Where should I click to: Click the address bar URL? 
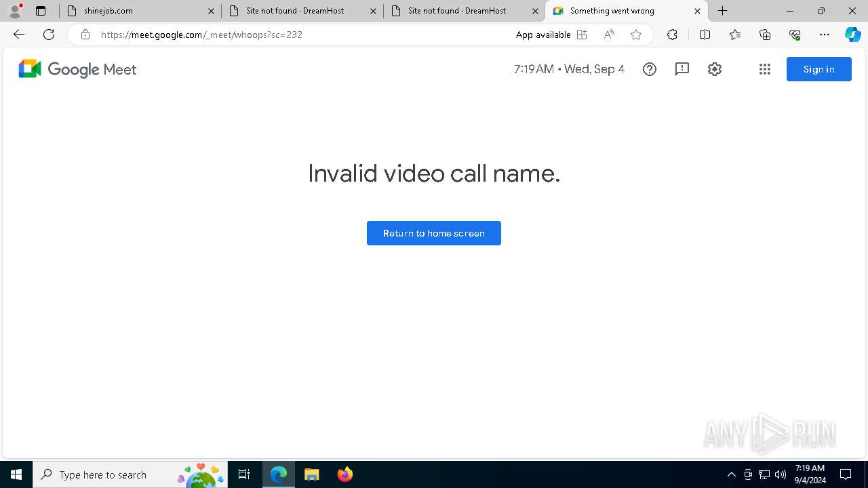pyautogui.click(x=201, y=35)
